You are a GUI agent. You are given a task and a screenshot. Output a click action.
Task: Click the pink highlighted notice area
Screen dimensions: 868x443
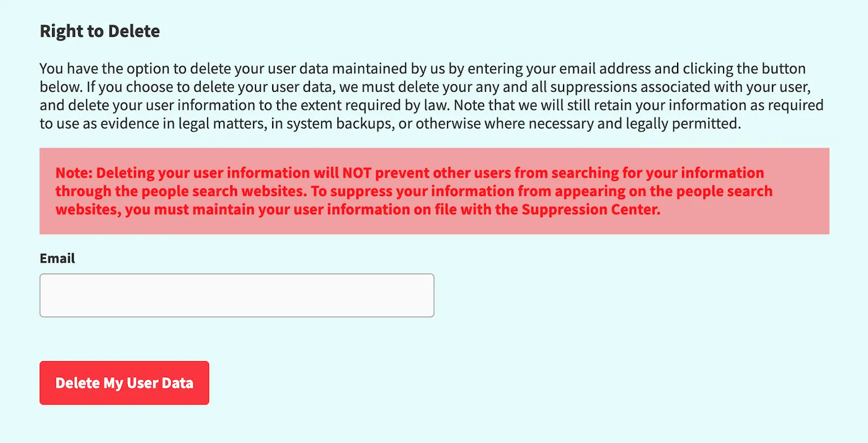coord(434,190)
